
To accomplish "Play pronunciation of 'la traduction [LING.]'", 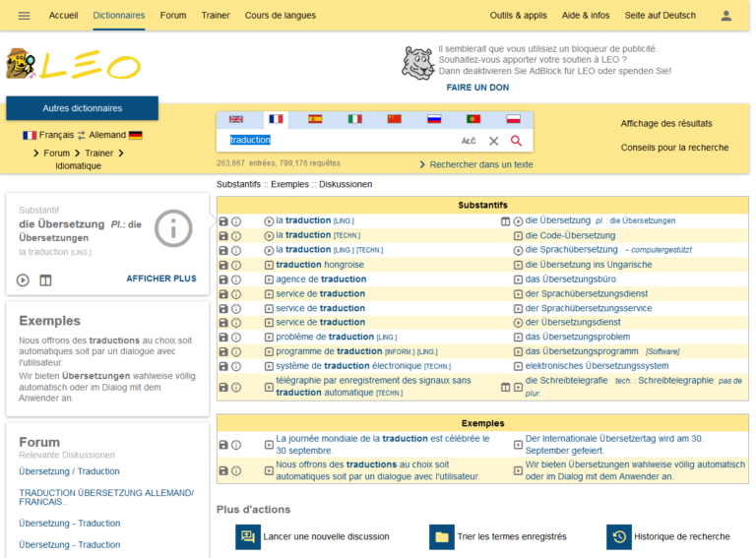I will click(269, 221).
